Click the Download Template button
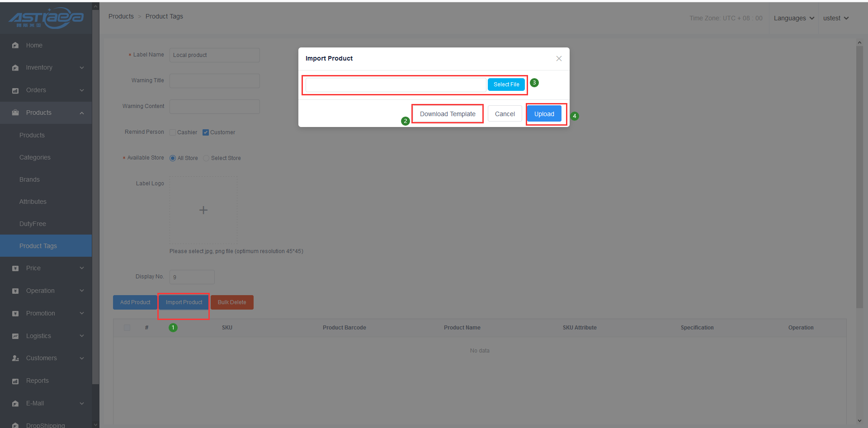Image resolution: width=868 pixels, height=428 pixels. click(448, 114)
